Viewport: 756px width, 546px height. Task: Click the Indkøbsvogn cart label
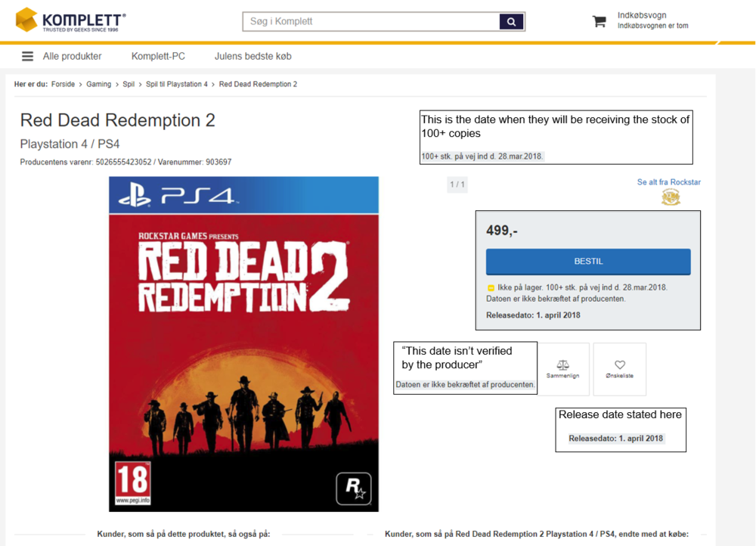pos(642,15)
